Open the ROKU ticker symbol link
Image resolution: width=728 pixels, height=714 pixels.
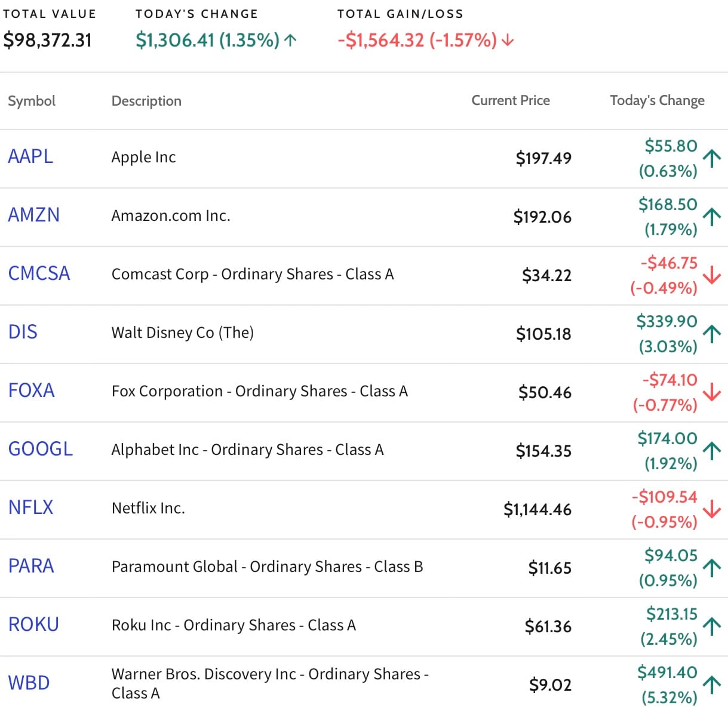pos(33,624)
